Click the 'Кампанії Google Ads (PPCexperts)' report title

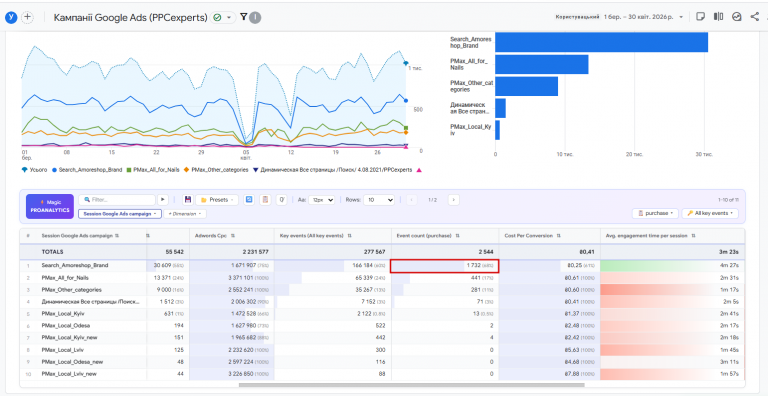point(130,18)
